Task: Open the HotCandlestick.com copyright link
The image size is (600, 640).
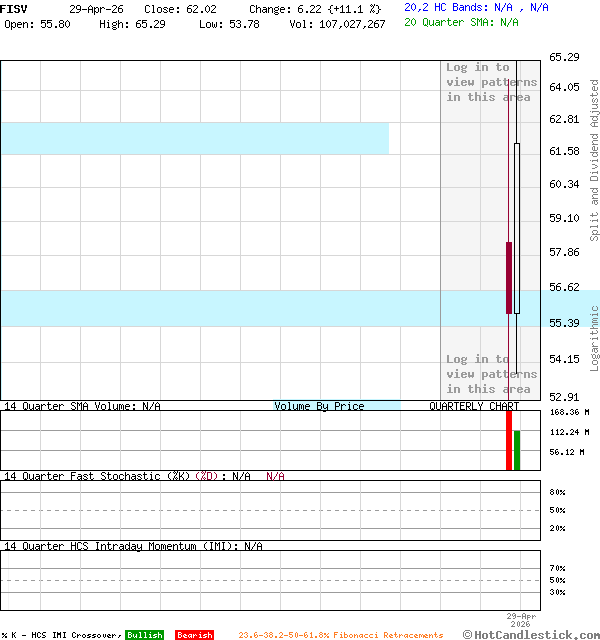Action: 531,634
